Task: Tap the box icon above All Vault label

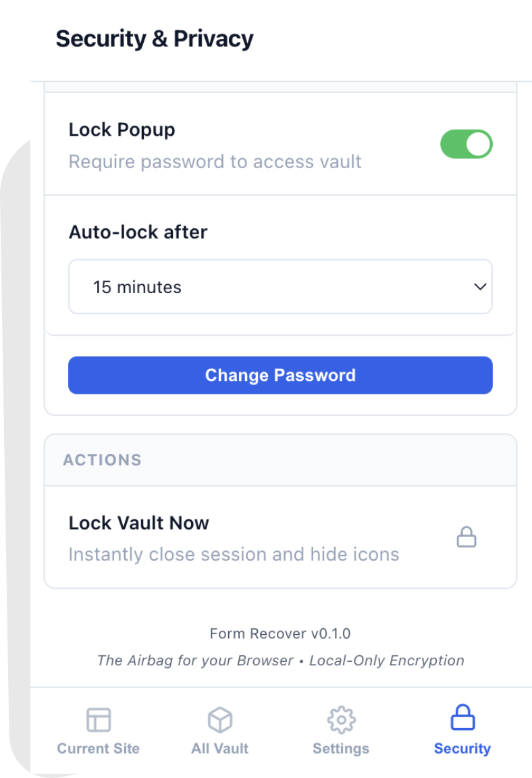Action: 219,719
